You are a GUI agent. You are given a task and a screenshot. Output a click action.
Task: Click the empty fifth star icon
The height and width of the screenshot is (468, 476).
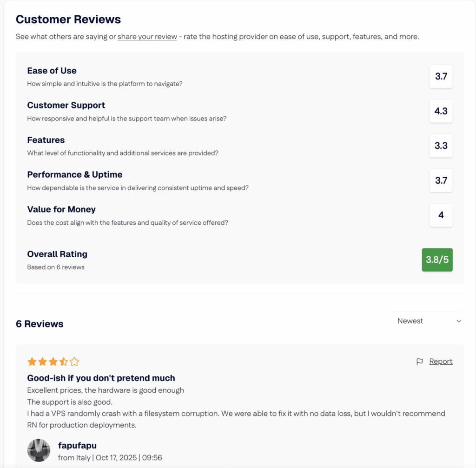pos(74,361)
